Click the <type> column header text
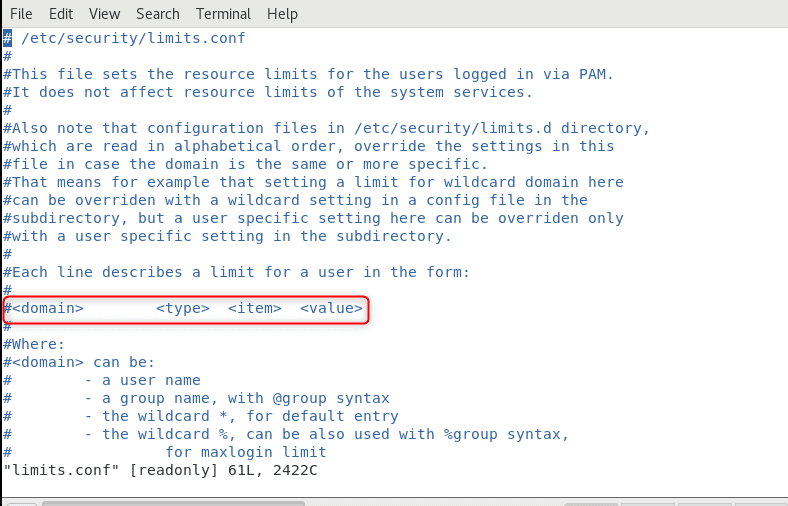The image size is (788, 506). pyautogui.click(x=182, y=308)
